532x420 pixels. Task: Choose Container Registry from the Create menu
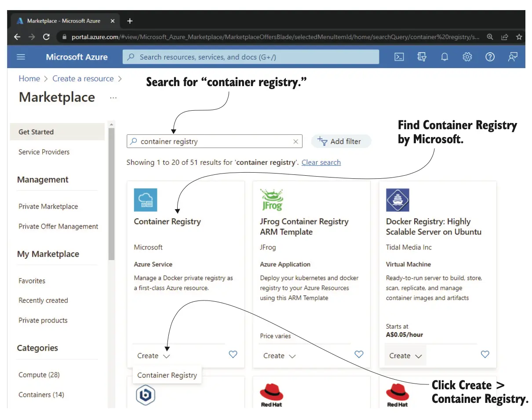pyautogui.click(x=167, y=375)
